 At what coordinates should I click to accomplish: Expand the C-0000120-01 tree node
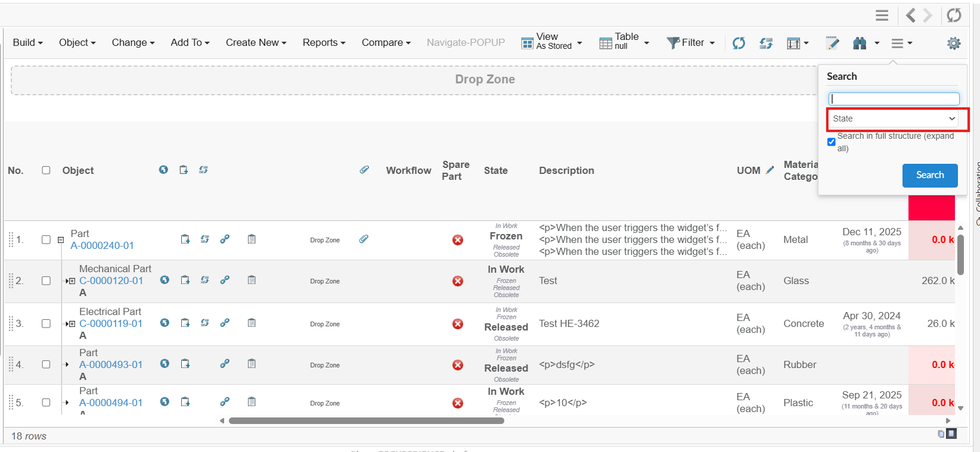point(72,281)
